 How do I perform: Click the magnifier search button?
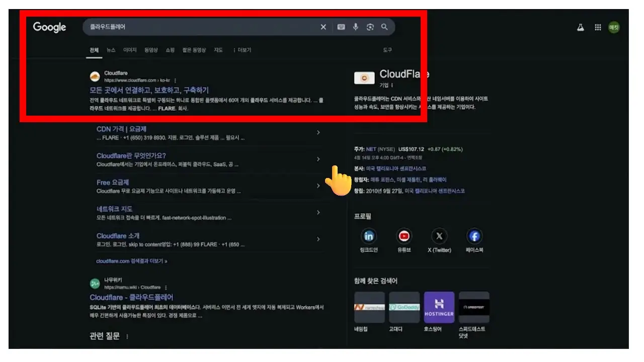(384, 27)
